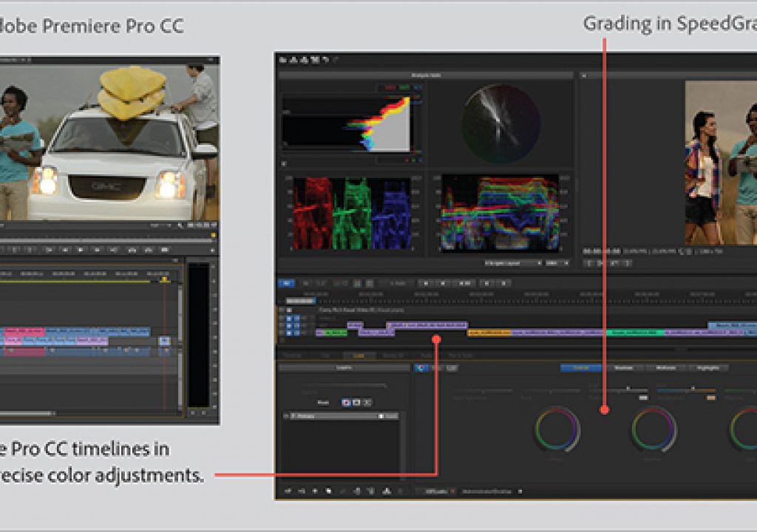Select the highlighted first layer mode icon
Viewport: 757px width, 532px height.
click(x=346, y=403)
